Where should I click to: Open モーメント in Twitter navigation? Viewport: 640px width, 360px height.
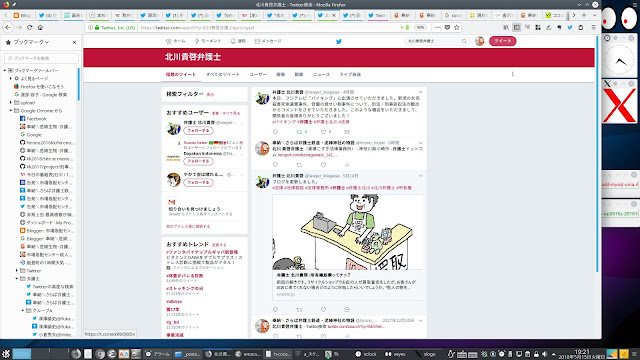(x=208, y=41)
